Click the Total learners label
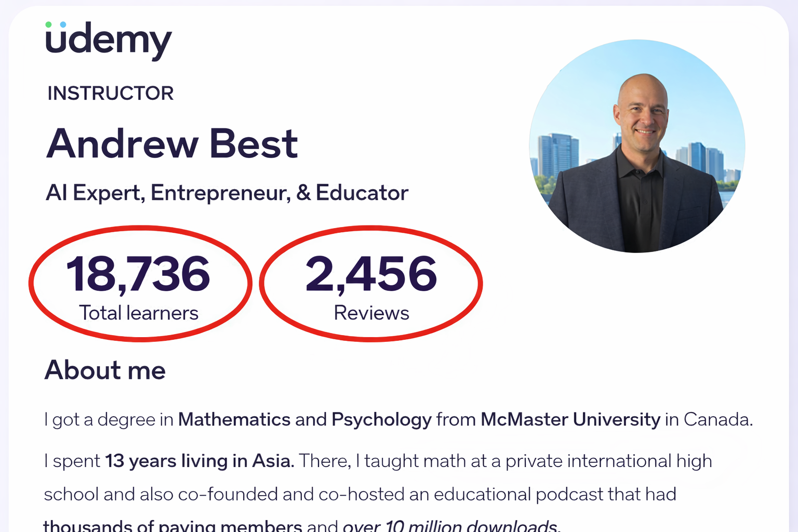The image size is (798, 532). (139, 313)
